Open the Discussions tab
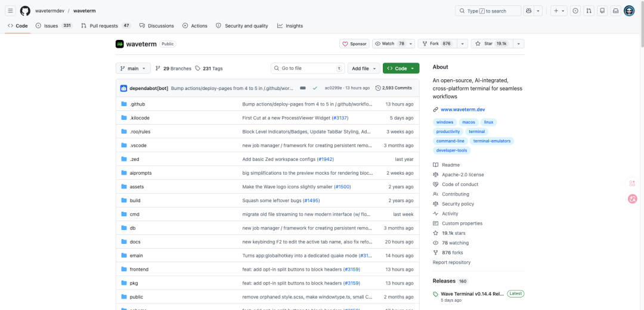Screen dimensions: 644x310 pyautogui.click(x=156, y=26)
